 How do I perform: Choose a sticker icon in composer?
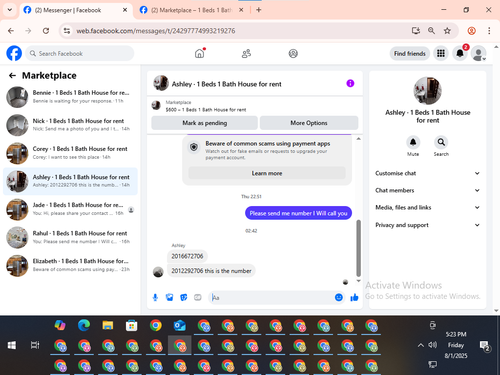(x=184, y=297)
